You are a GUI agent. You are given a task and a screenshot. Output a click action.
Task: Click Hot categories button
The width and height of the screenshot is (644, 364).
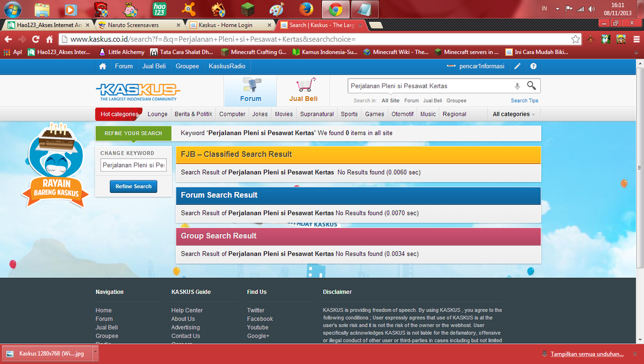coord(119,114)
